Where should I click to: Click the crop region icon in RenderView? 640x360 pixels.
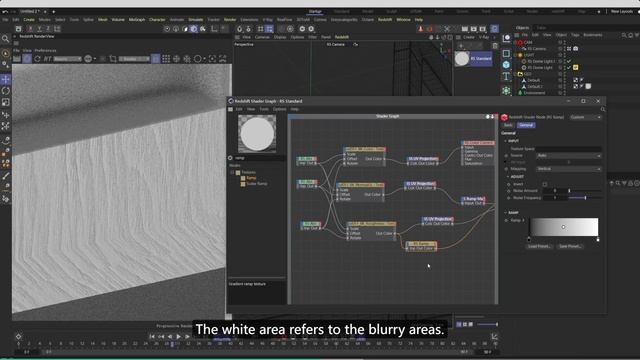[x=113, y=59]
